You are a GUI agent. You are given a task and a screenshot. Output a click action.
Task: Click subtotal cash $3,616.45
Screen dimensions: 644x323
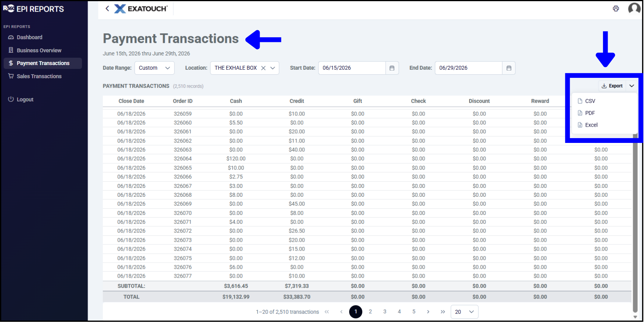(236, 286)
